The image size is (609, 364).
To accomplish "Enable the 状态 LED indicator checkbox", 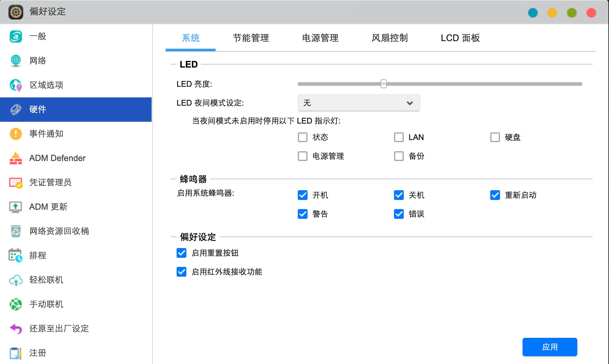I will coord(302,138).
